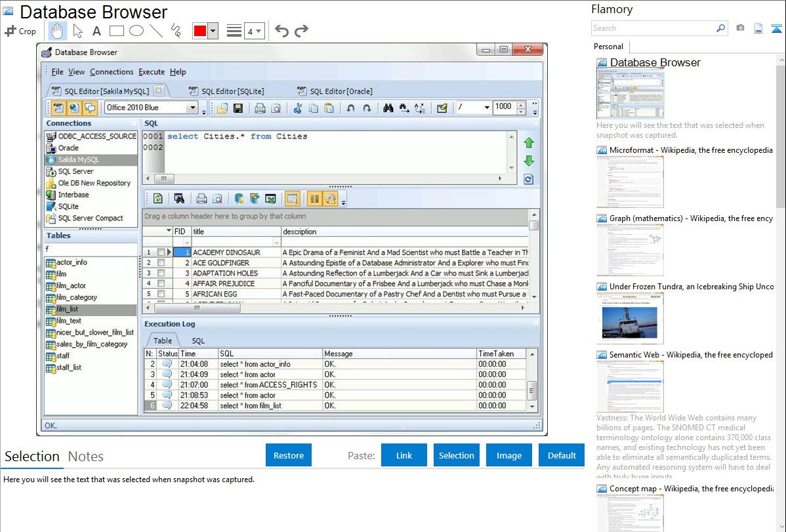Viewport: 786px width, 532px height.
Task: Select the SQL Server connection
Action: point(75,171)
